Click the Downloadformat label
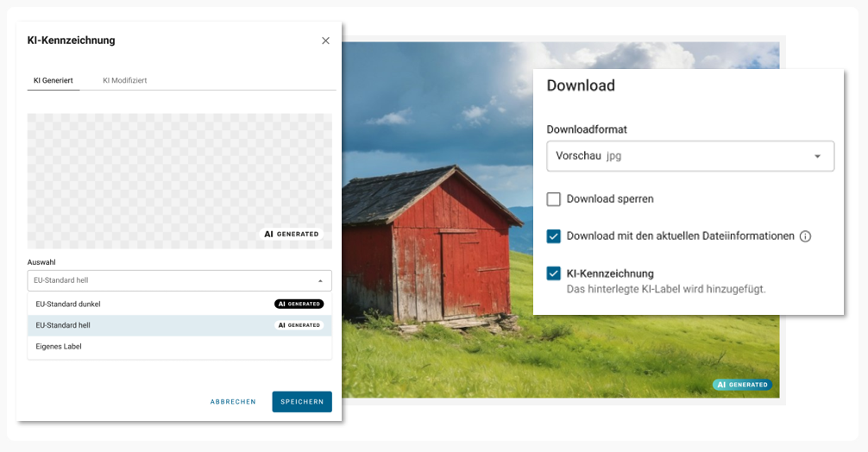The height and width of the screenshot is (452, 868). point(587,129)
